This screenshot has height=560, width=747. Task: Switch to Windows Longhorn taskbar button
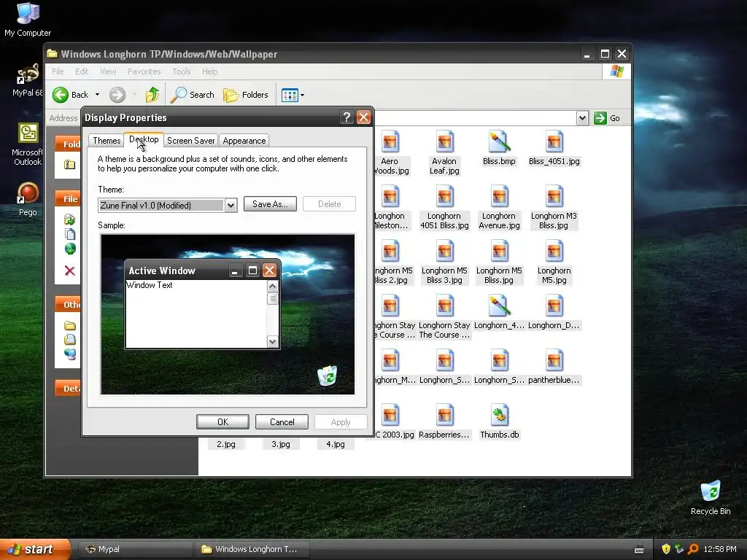[252, 549]
